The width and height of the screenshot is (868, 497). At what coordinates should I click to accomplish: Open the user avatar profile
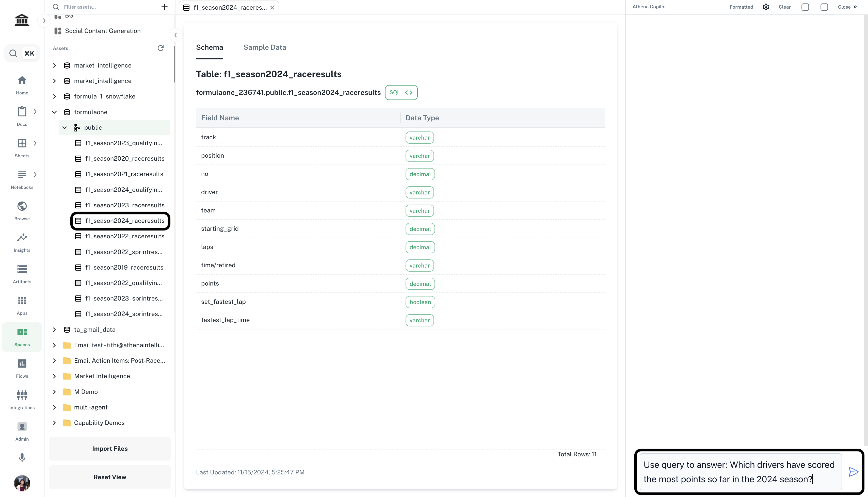pyautogui.click(x=22, y=483)
